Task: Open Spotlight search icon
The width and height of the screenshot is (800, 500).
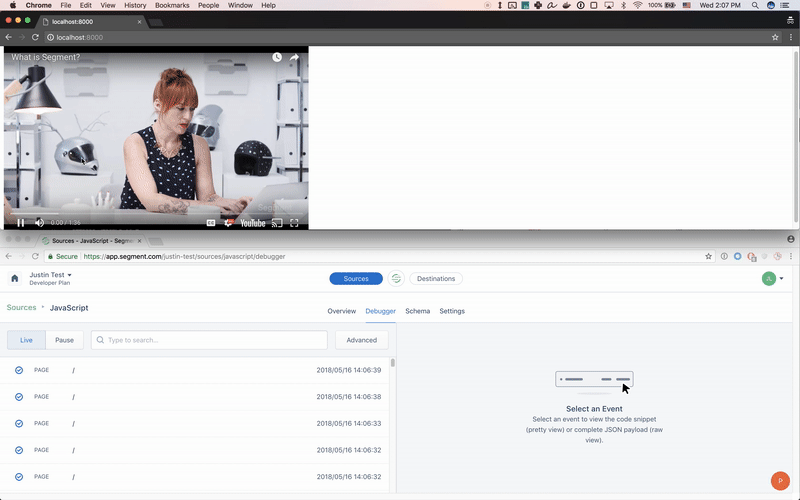Action: click(755, 5)
